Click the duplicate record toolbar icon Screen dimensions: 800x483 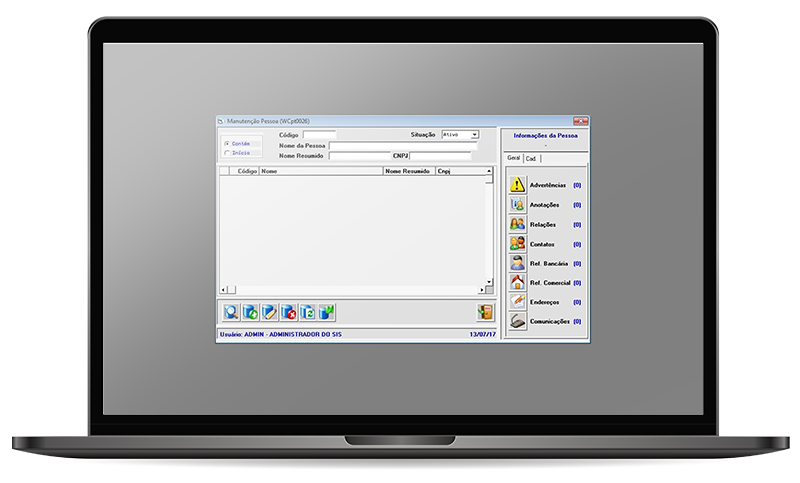coord(308,312)
